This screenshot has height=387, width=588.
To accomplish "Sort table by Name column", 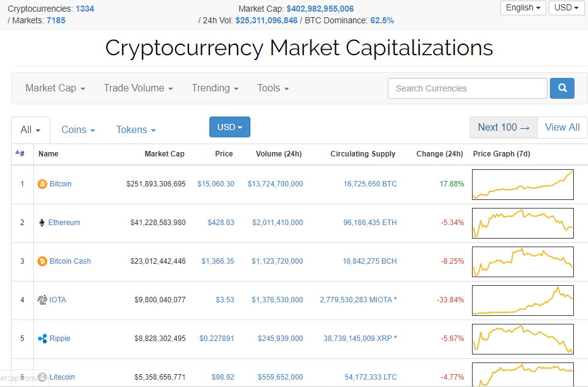I will pyautogui.click(x=48, y=153).
